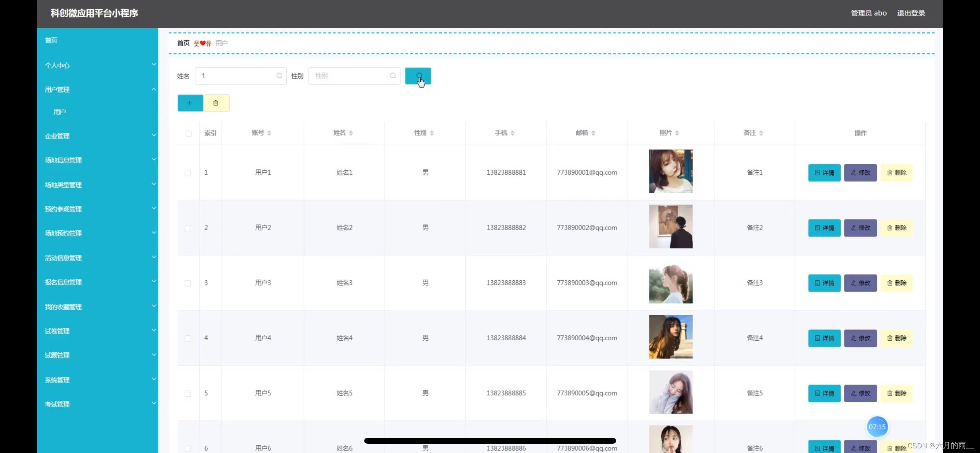Image resolution: width=980 pixels, height=453 pixels.
Task: Open 首页 in the left sidebar
Action: [51, 40]
